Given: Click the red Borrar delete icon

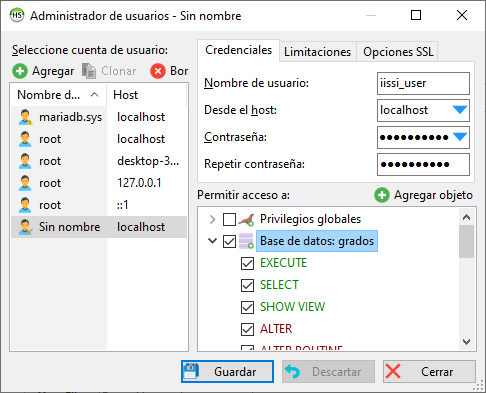Looking at the screenshot, I should point(158,71).
